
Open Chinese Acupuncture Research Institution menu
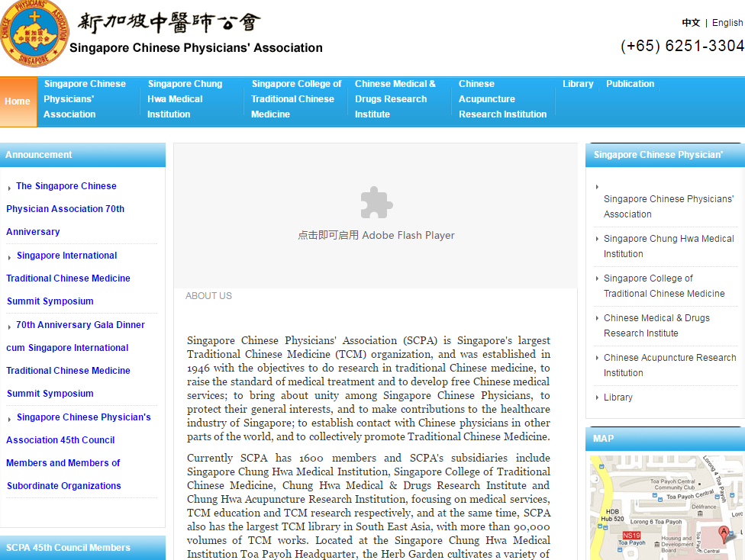(x=502, y=99)
